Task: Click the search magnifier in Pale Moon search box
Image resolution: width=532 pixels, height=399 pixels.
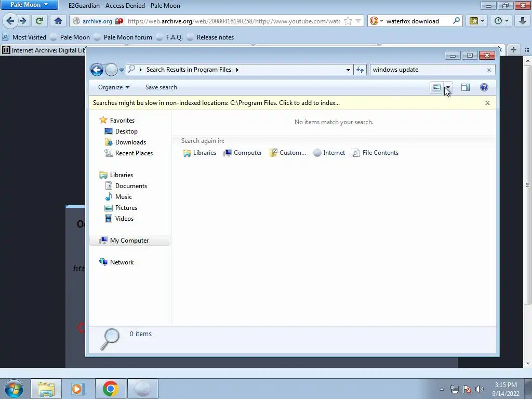Action: (x=456, y=21)
